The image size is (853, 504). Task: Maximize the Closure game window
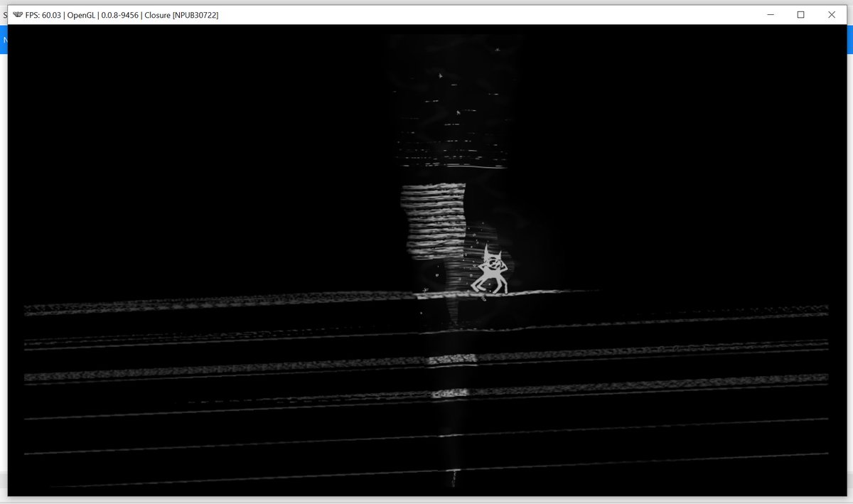[x=801, y=15]
